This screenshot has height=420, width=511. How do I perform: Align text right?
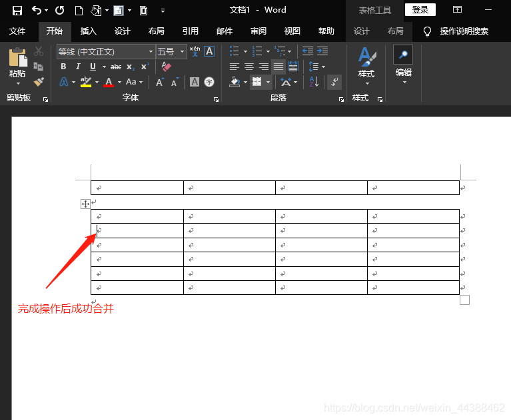coord(264,67)
